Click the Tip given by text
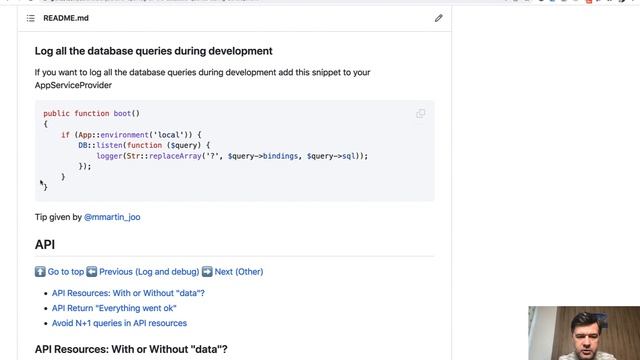 tap(58, 217)
